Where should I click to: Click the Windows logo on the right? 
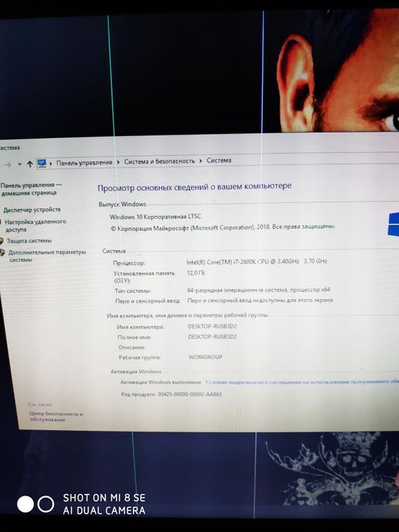pyautogui.click(x=393, y=224)
